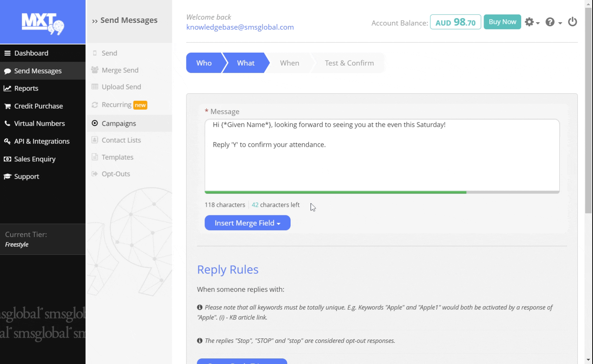Click the MXT logo

(43, 23)
